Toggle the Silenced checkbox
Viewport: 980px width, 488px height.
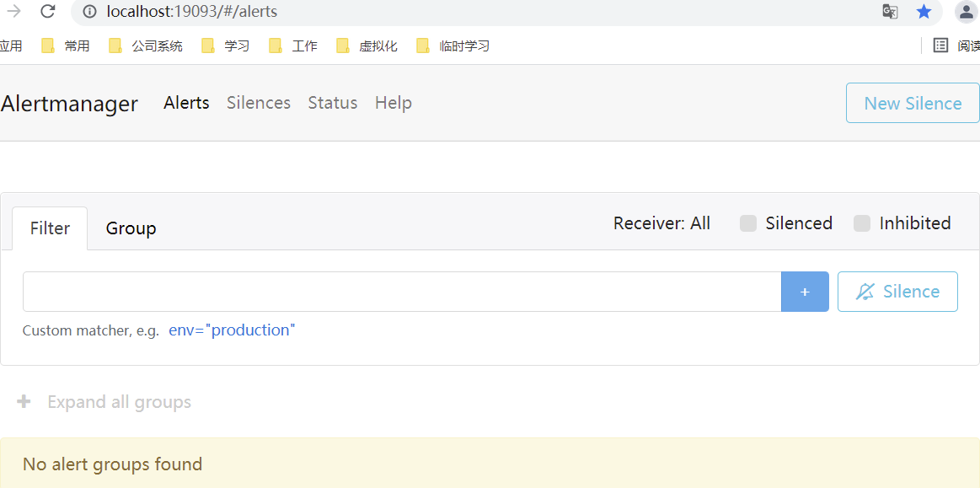[x=748, y=223]
